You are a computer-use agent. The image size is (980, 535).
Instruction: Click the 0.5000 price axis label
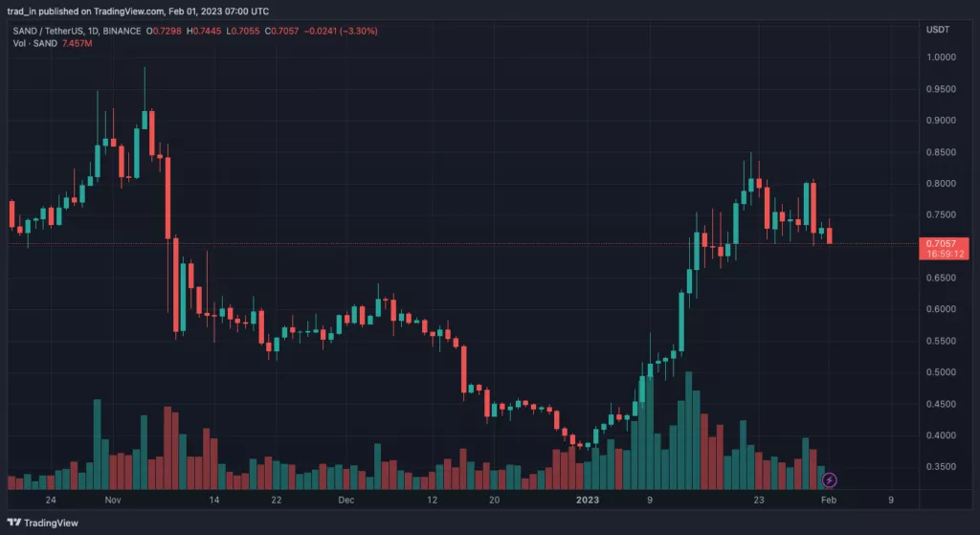[941, 372]
